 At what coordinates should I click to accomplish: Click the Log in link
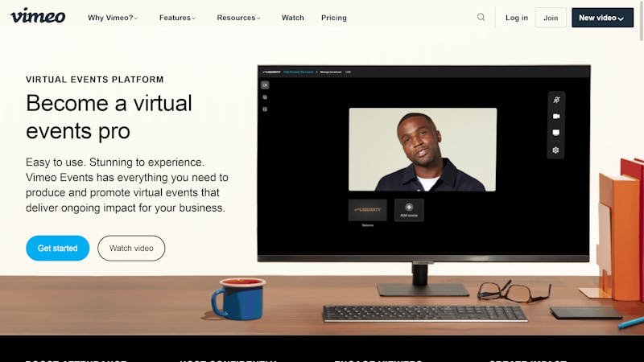(x=517, y=18)
